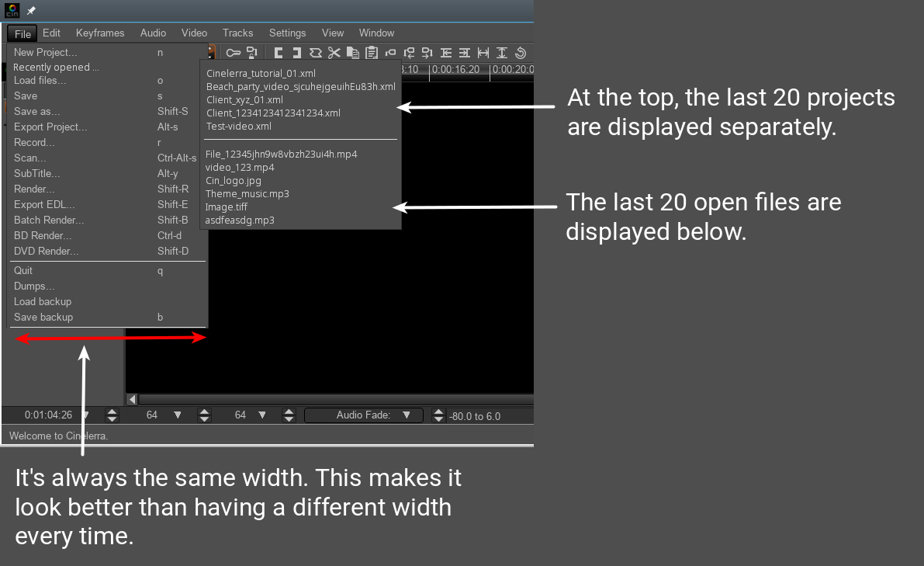Set the out point bracket

point(296,53)
